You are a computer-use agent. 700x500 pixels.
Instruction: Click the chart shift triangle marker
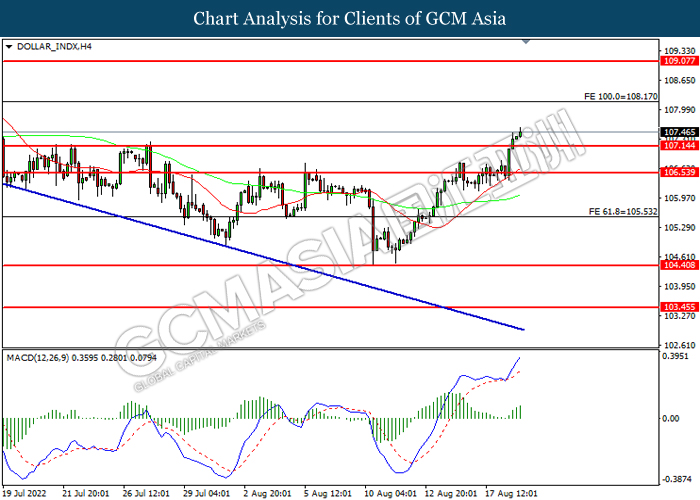(526, 42)
